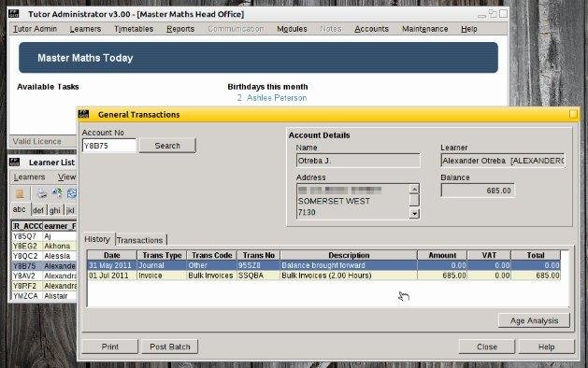Select the def alphabet tab in Learner List
This screenshot has height=368, width=588.
point(38,210)
